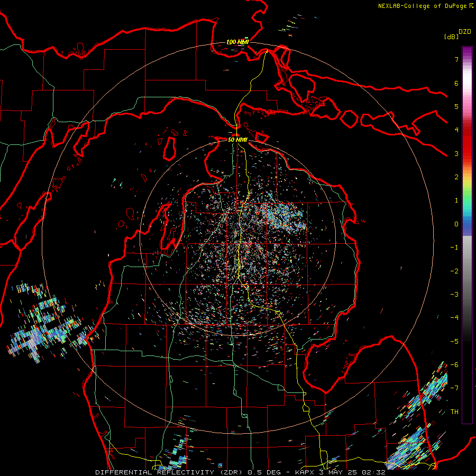Screen dimensions: 476x476
Task: Click the TH threshold label on scale
Action: click(x=454, y=412)
